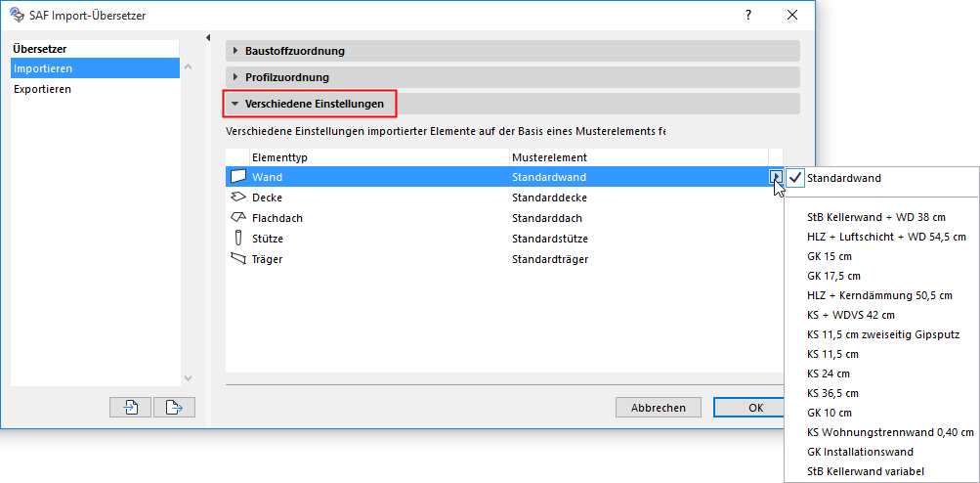Collapse the left panel with the arrow

(208, 38)
